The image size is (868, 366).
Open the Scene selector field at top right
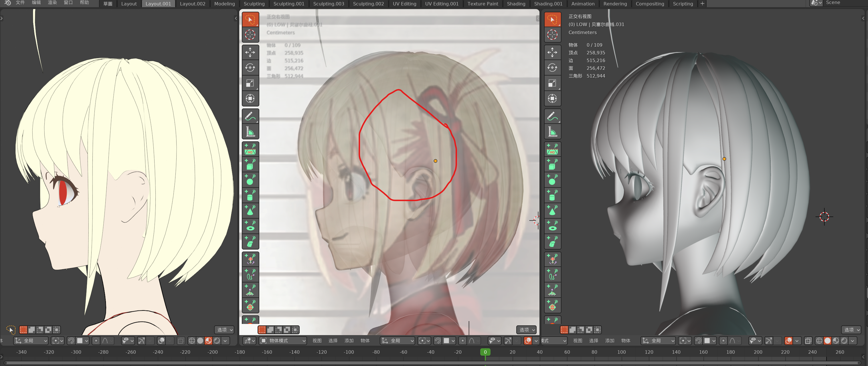tap(845, 3)
